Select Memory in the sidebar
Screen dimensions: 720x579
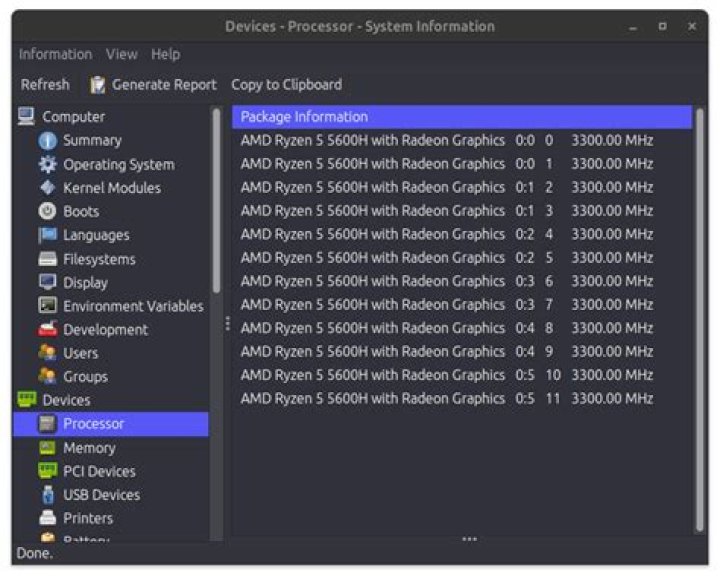pyautogui.click(x=90, y=448)
